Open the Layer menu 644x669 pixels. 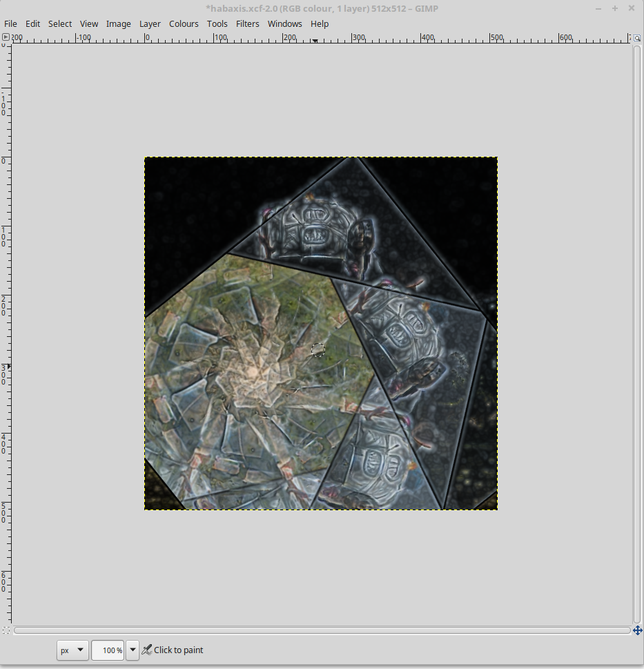pos(150,23)
